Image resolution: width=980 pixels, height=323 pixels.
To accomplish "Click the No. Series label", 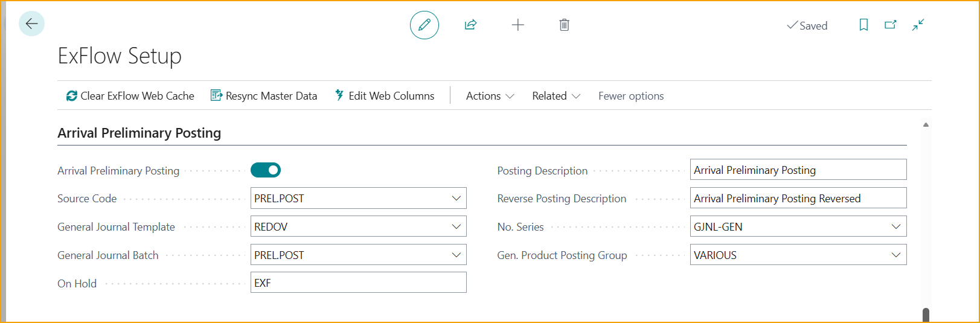I will pos(520,227).
